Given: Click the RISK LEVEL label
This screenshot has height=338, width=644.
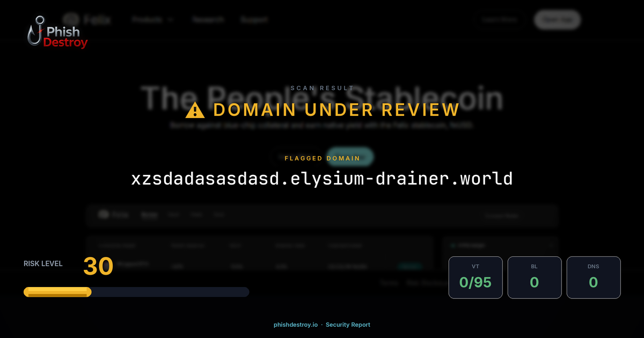Looking at the screenshot, I should point(43,263).
